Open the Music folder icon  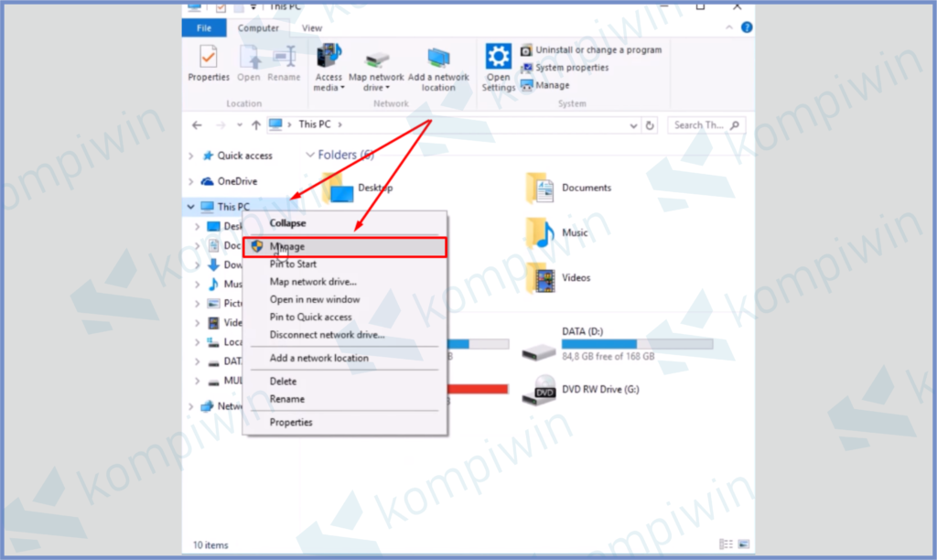[x=540, y=233]
